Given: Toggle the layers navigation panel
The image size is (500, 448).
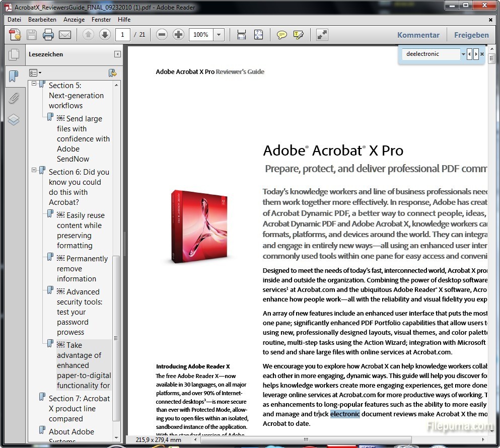Looking at the screenshot, I should (14, 120).
